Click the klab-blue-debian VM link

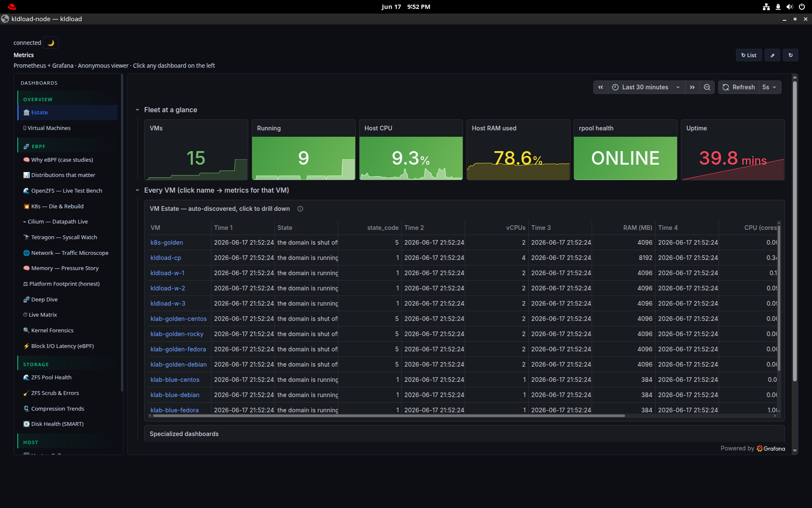pos(175,395)
